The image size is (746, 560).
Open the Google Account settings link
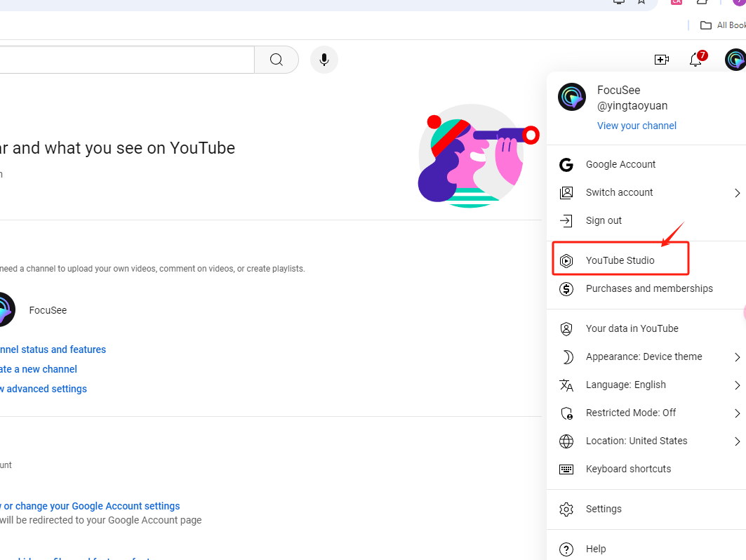[x=90, y=506]
